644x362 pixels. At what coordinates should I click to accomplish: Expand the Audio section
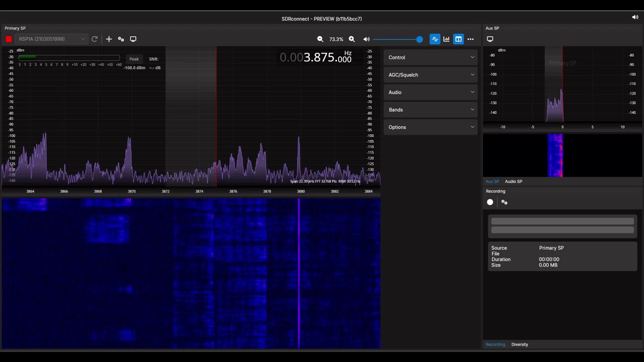coord(431,93)
